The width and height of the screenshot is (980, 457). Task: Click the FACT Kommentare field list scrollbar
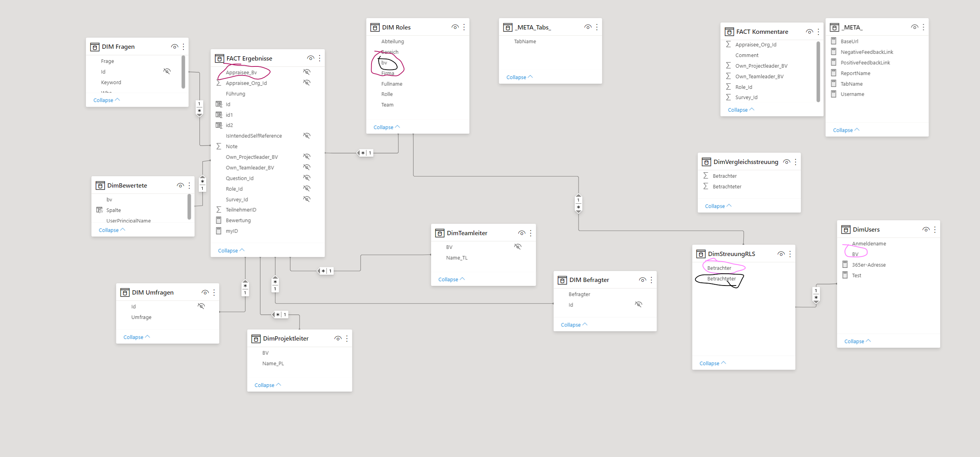(x=818, y=72)
